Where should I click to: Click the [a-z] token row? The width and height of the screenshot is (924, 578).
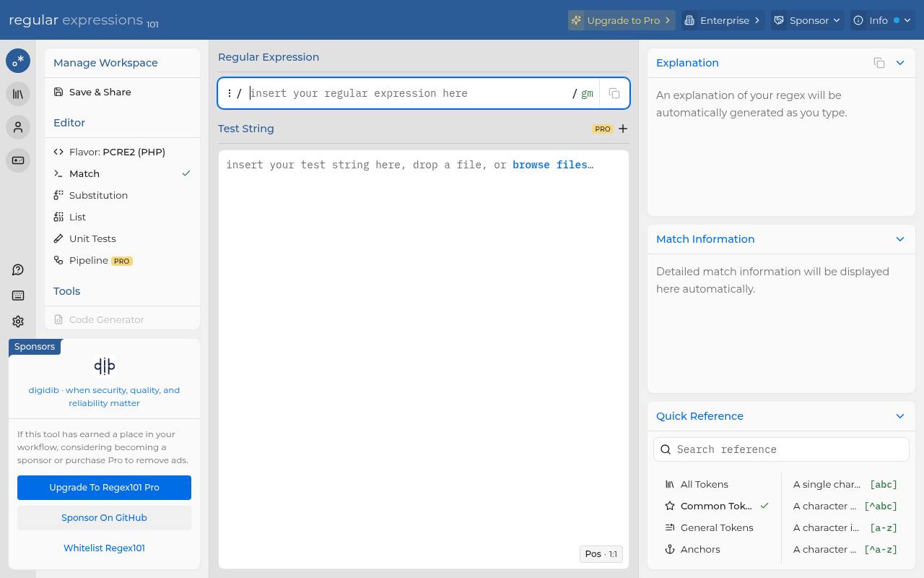tap(845, 527)
